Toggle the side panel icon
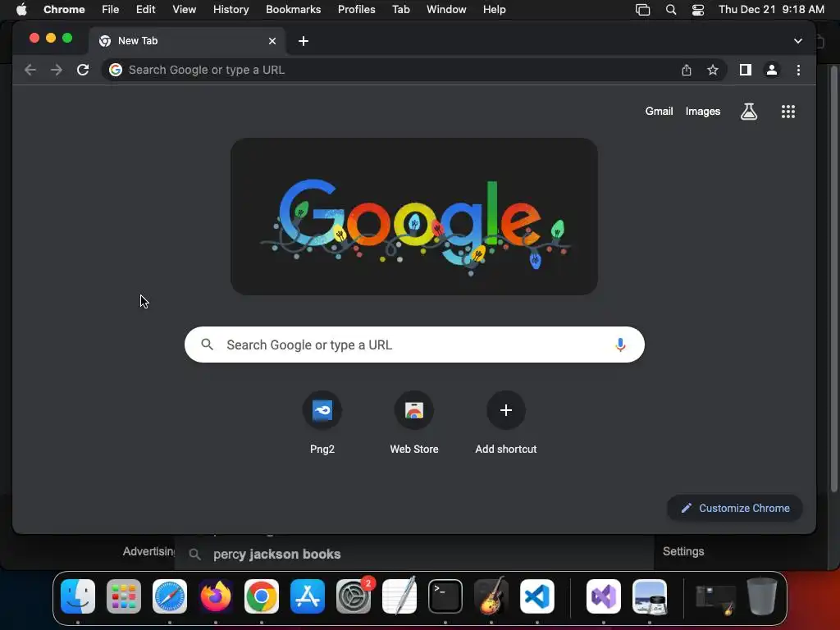Image resolution: width=840 pixels, height=630 pixels. click(745, 70)
